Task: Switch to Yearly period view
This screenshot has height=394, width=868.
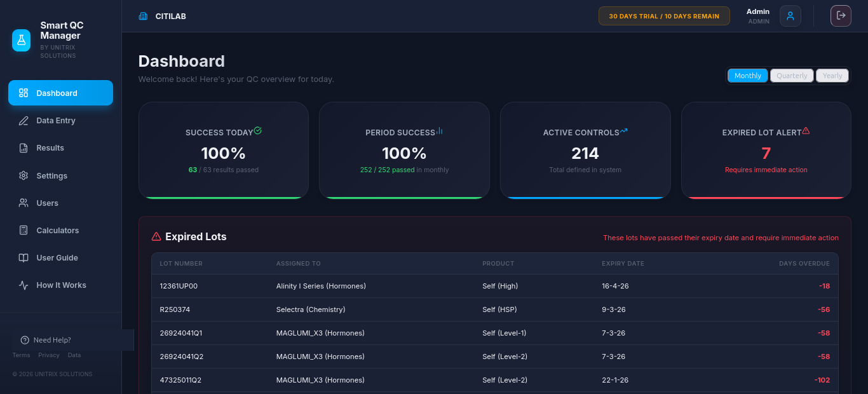Action: click(832, 76)
